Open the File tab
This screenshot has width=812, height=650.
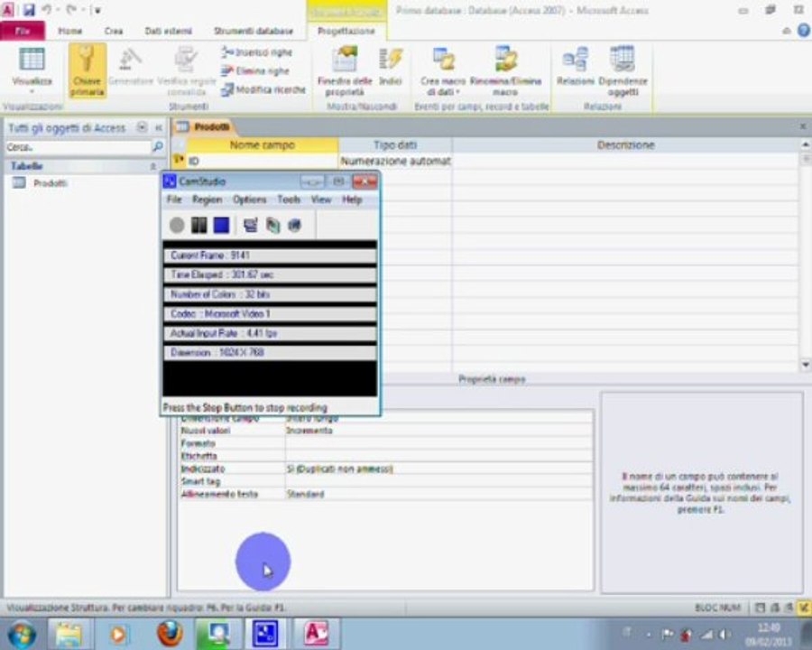(x=23, y=31)
